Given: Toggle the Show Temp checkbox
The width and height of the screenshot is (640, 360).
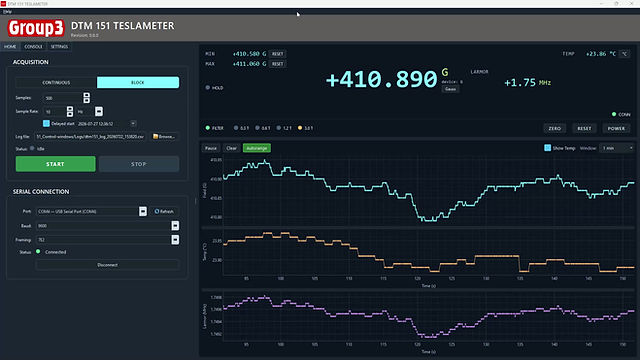Looking at the screenshot, I should [x=547, y=148].
